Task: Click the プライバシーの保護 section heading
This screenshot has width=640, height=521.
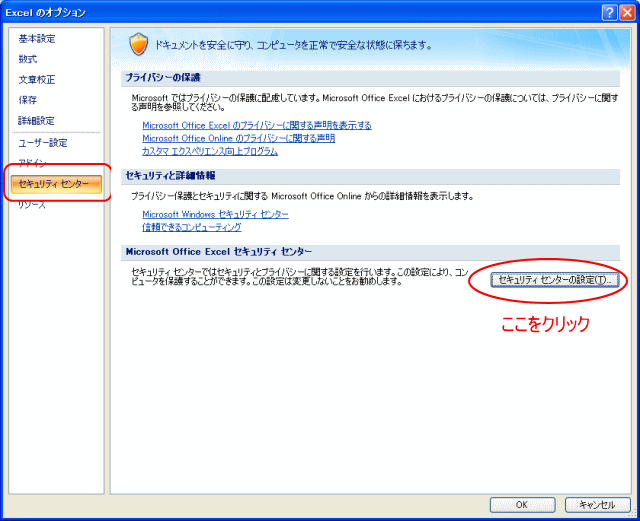Action: pos(163,78)
